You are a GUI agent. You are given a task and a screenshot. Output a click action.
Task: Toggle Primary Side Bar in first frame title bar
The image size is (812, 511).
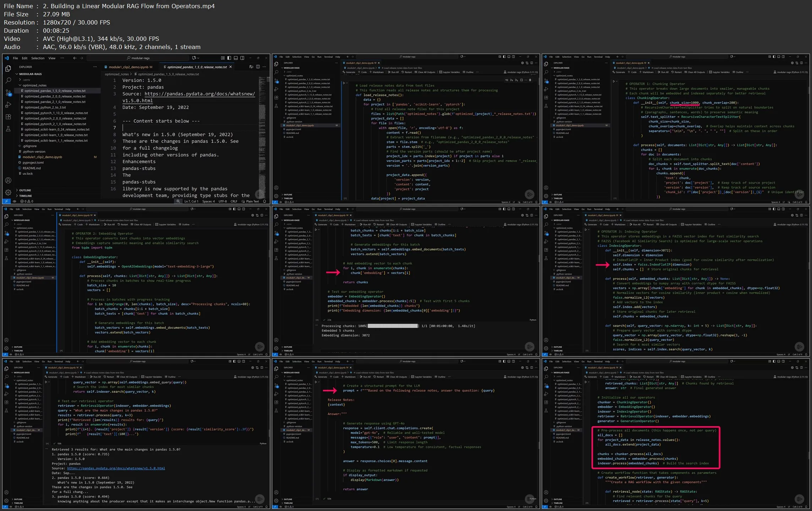pyautogui.click(x=229, y=58)
